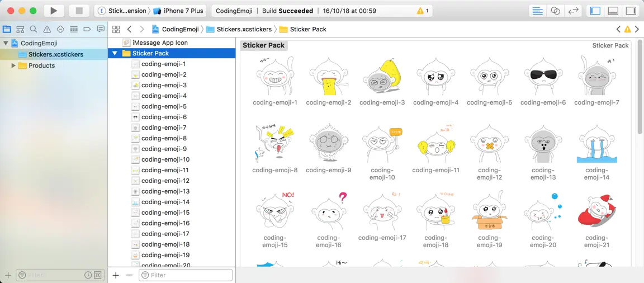The image size is (644, 283).
Task: Open the Find navigator search icon
Action: (x=34, y=29)
